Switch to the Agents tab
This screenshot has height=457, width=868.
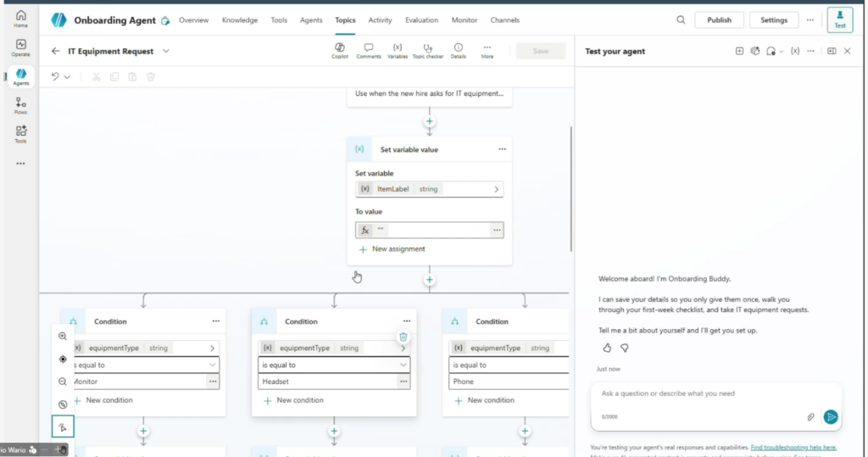coord(311,20)
